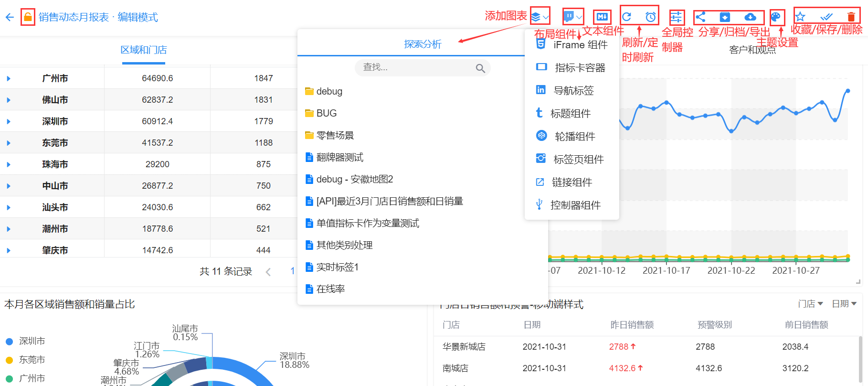This screenshot has height=386, width=868.
Task: Go to previous page of records
Action: point(268,272)
